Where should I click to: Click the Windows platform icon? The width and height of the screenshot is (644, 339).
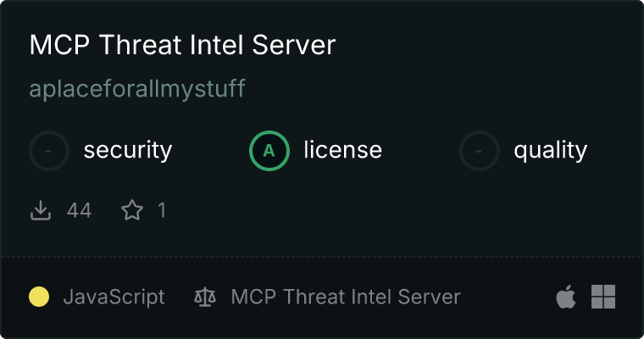[x=603, y=297]
